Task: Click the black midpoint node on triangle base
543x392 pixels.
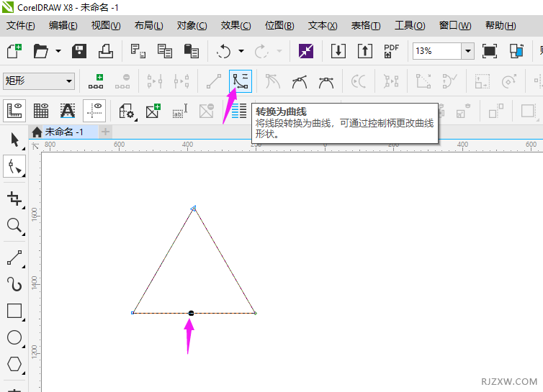Action: (191, 313)
